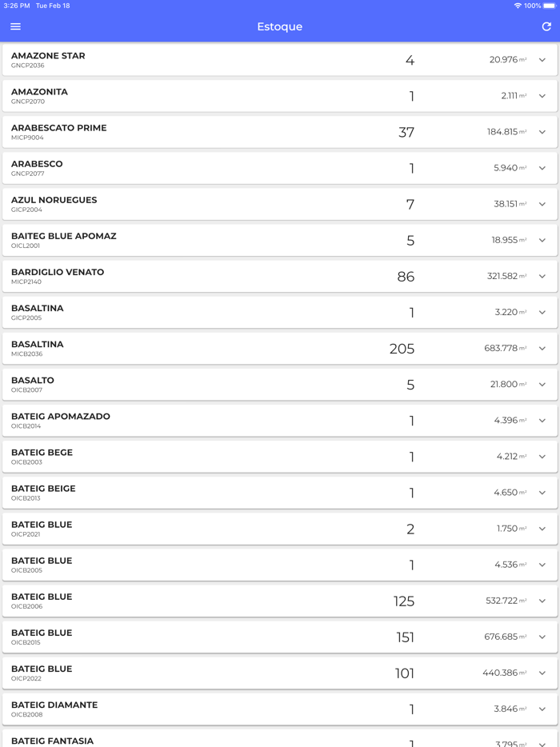
Task: Expand BASALTINA MICB2036 row chevron
Action: [x=542, y=349]
